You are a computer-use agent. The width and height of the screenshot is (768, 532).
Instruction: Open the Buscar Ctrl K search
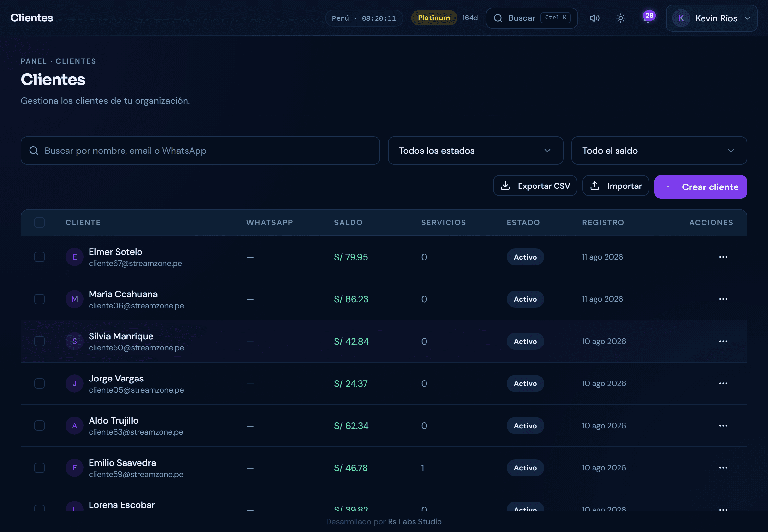[532, 18]
